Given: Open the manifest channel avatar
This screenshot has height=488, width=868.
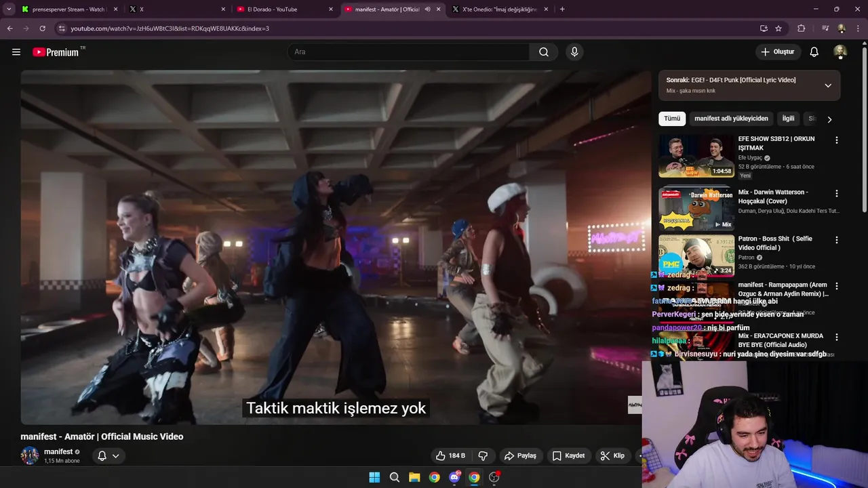Looking at the screenshot, I should click(30, 455).
